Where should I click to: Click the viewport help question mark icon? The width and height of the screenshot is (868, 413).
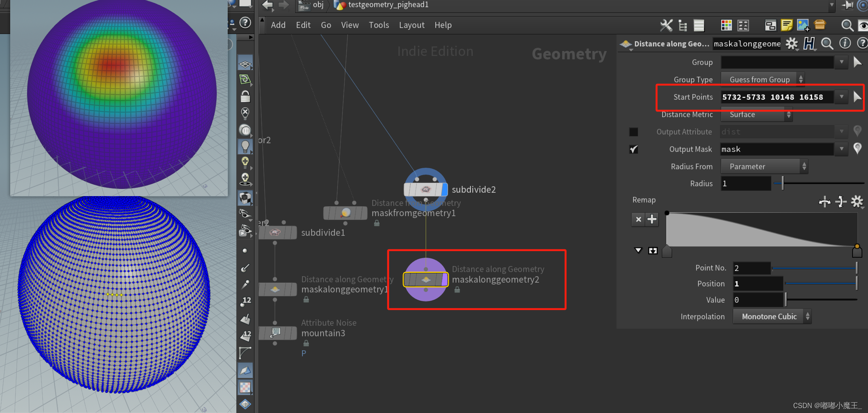tap(245, 23)
